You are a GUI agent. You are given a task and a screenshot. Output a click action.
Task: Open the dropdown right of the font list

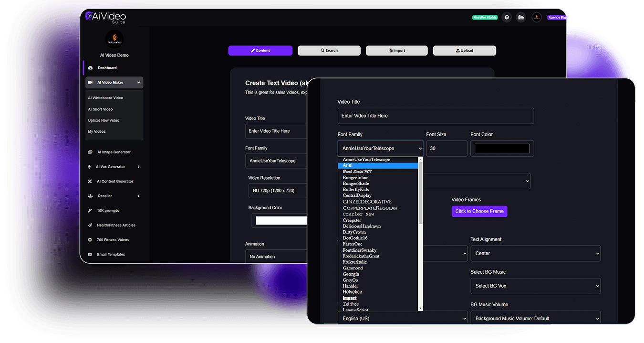[x=477, y=181]
